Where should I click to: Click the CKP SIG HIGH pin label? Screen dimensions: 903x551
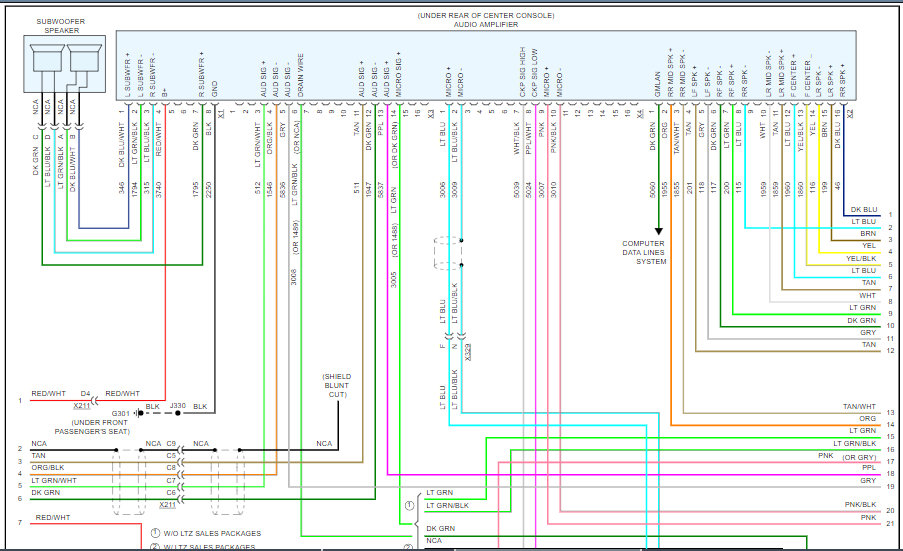click(x=523, y=73)
